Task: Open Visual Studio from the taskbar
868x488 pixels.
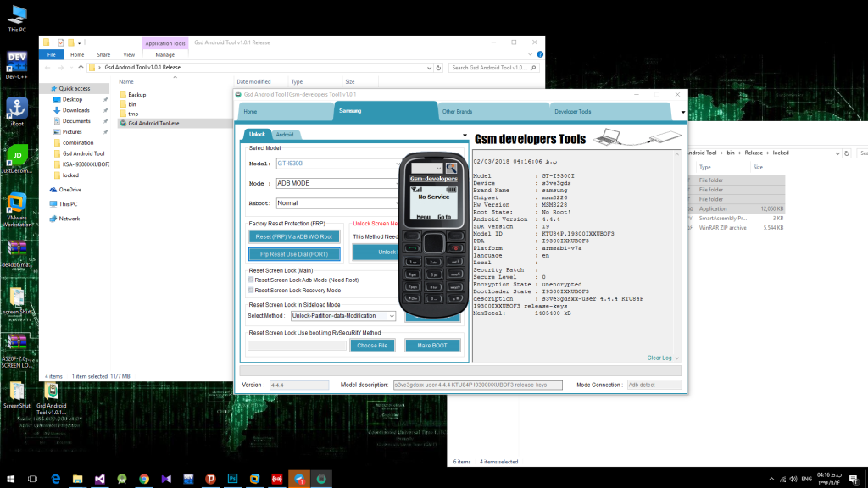Action: pos(100,479)
